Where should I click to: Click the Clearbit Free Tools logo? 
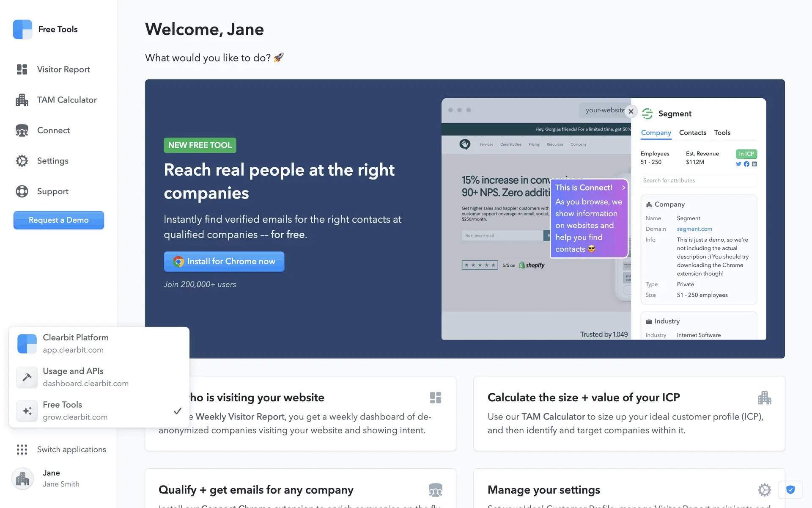pyautogui.click(x=22, y=29)
